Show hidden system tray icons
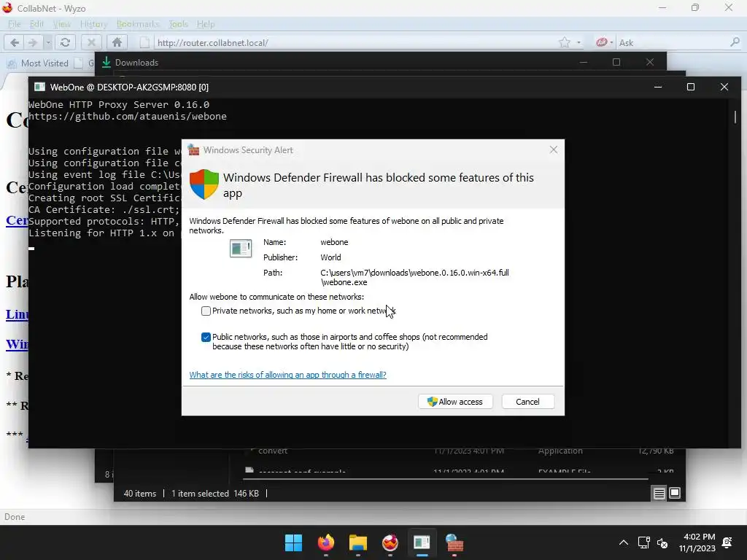 coord(623,542)
